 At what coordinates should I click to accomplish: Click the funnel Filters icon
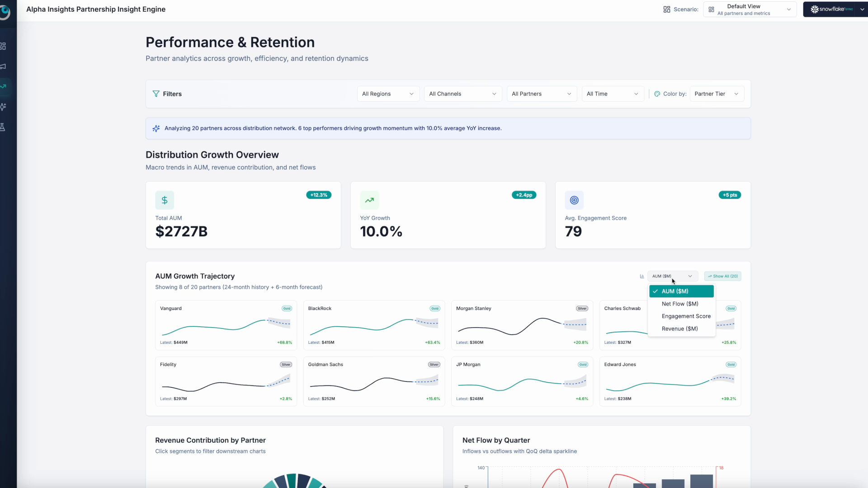156,94
